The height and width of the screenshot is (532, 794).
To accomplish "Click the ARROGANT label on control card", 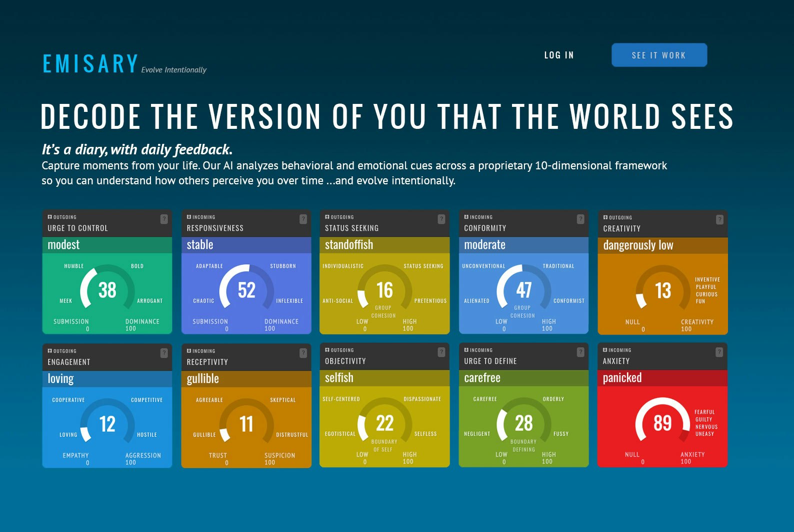I will tap(149, 301).
